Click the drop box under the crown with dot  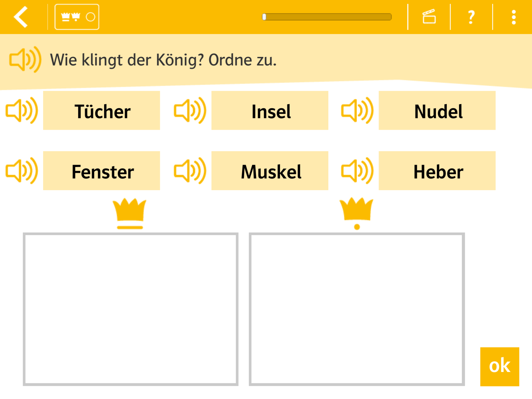(357, 309)
